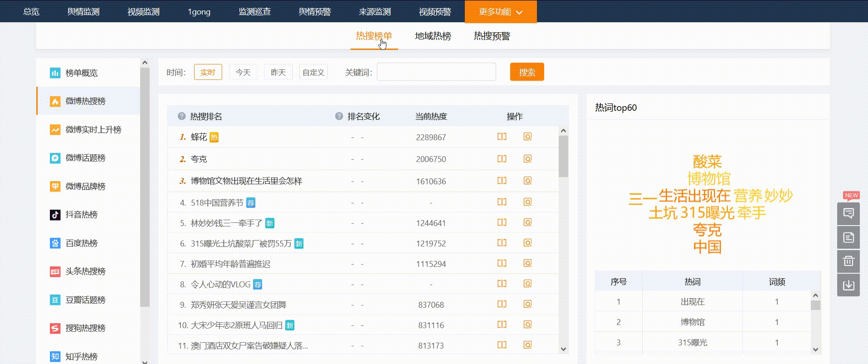
Task: Open 视频监测 in top navigation
Action: 143,12
